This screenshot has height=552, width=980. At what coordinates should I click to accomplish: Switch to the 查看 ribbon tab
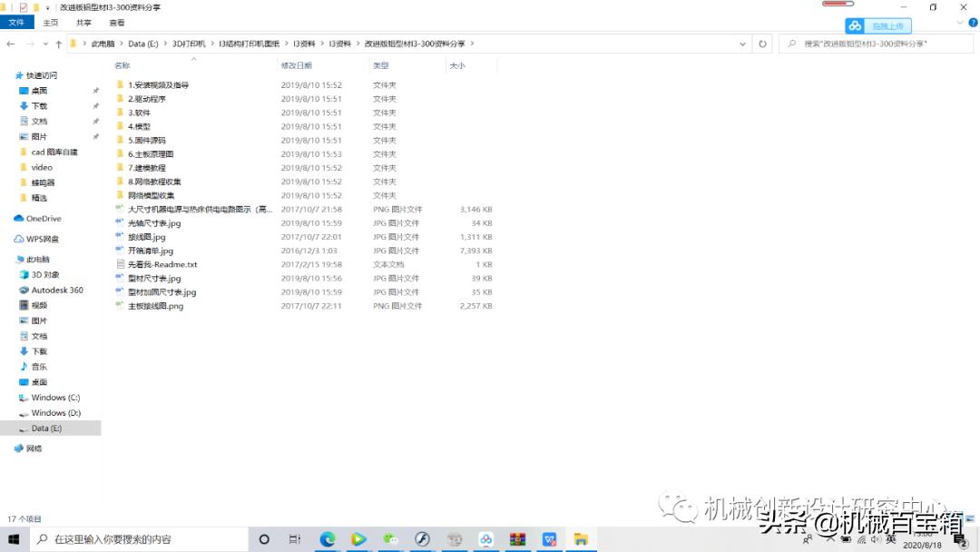pos(116,23)
